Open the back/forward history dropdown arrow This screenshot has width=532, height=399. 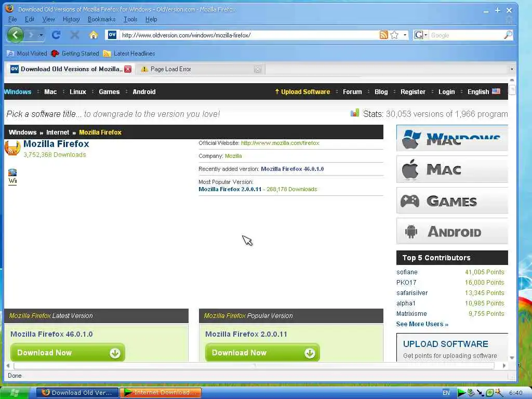coord(41,35)
